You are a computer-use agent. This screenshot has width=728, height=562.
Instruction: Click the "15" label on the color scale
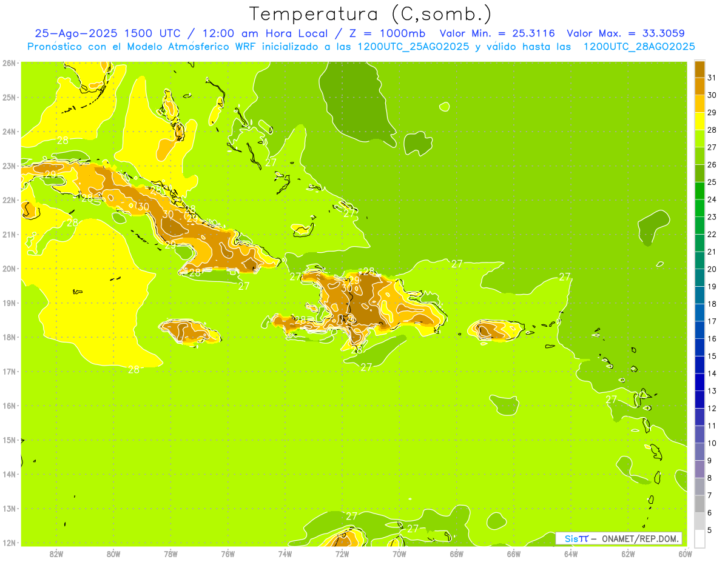pos(712,356)
